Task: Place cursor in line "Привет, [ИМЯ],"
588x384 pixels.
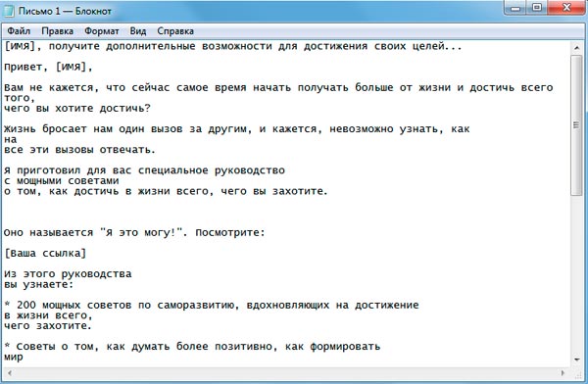Action: point(48,68)
